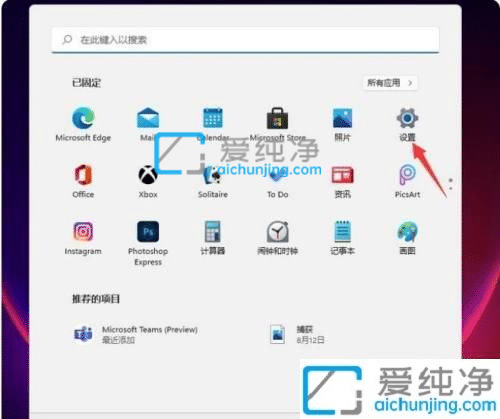Open Microsoft Edge from pinned apps
The image size is (500, 419).
tap(83, 124)
